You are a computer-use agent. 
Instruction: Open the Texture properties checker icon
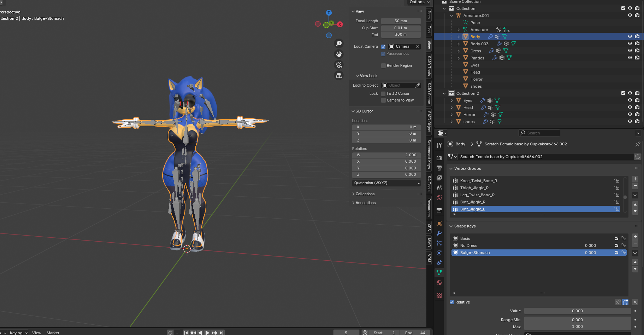439,295
